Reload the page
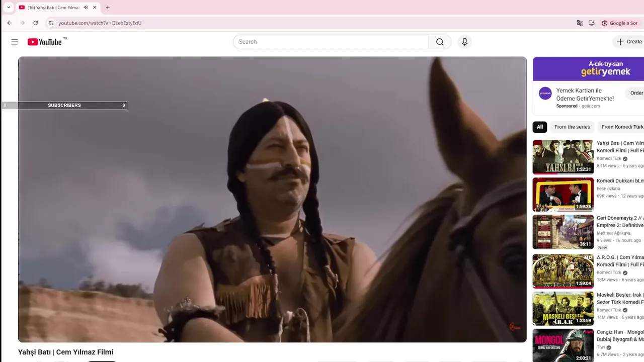644x362 pixels. (35, 23)
